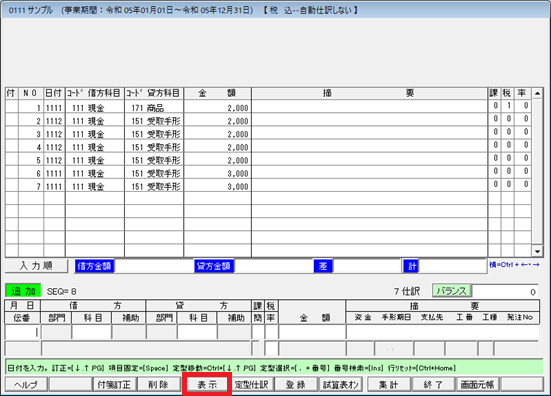The height and width of the screenshot is (396, 551).
Task: Click the SEQ= 8 text
Action: coord(61,292)
